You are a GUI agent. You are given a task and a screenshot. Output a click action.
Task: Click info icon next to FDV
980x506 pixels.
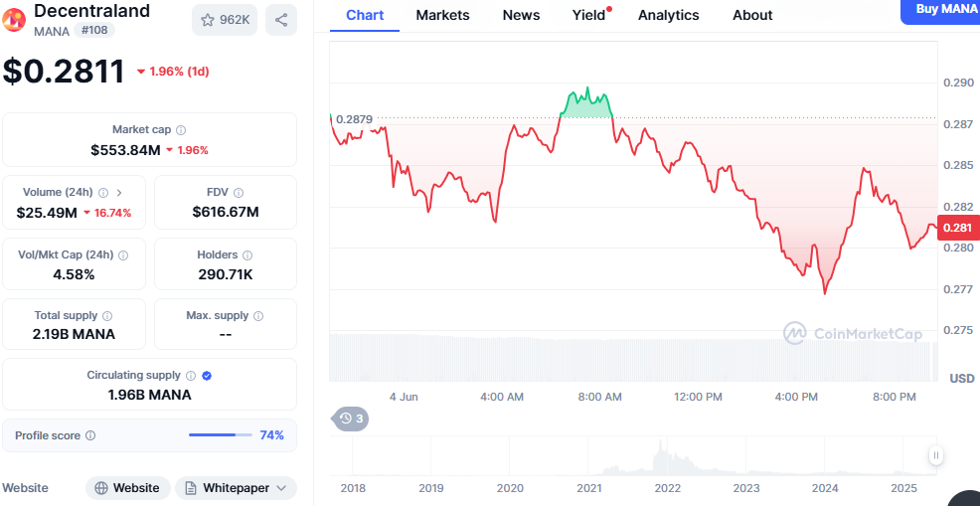[x=239, y=193]
